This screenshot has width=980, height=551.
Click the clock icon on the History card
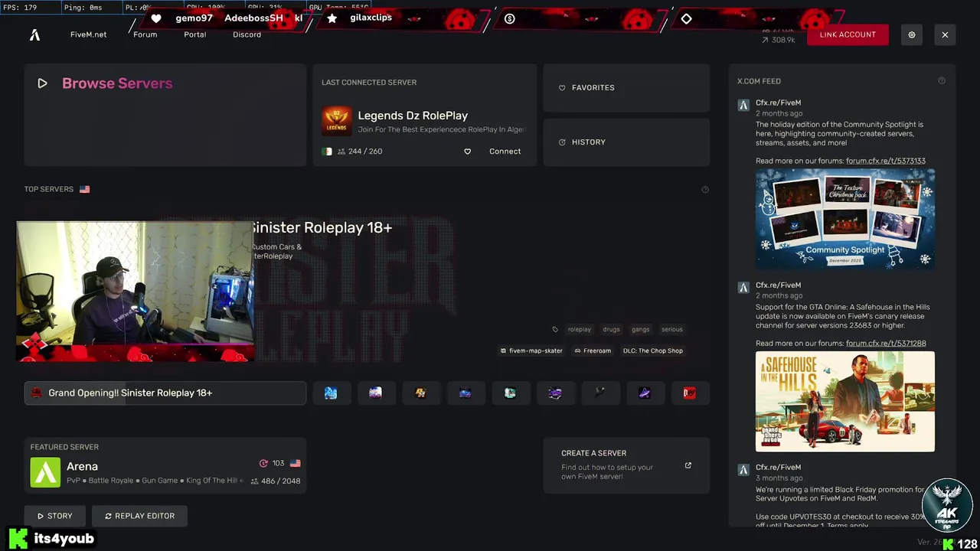point(562,142)
